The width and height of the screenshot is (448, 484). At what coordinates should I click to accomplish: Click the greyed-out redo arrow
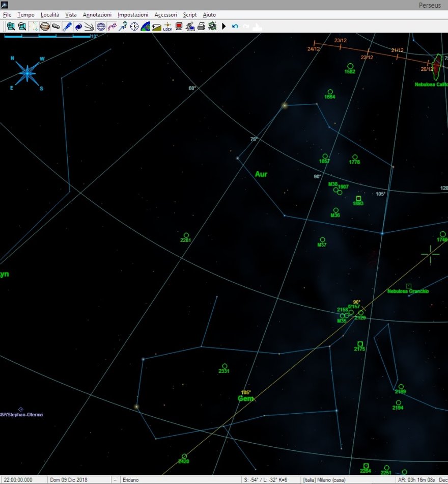pos(246,26)
